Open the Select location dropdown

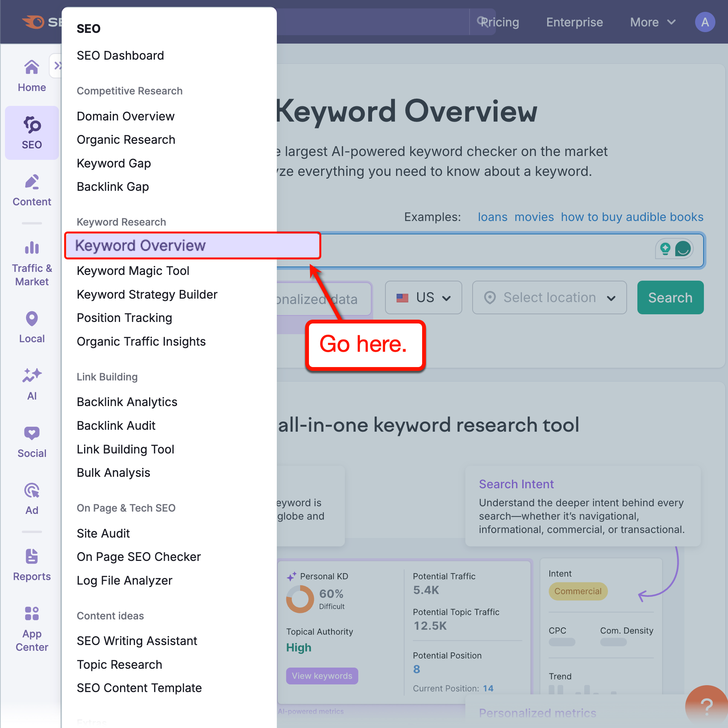(x=549, y=297)
